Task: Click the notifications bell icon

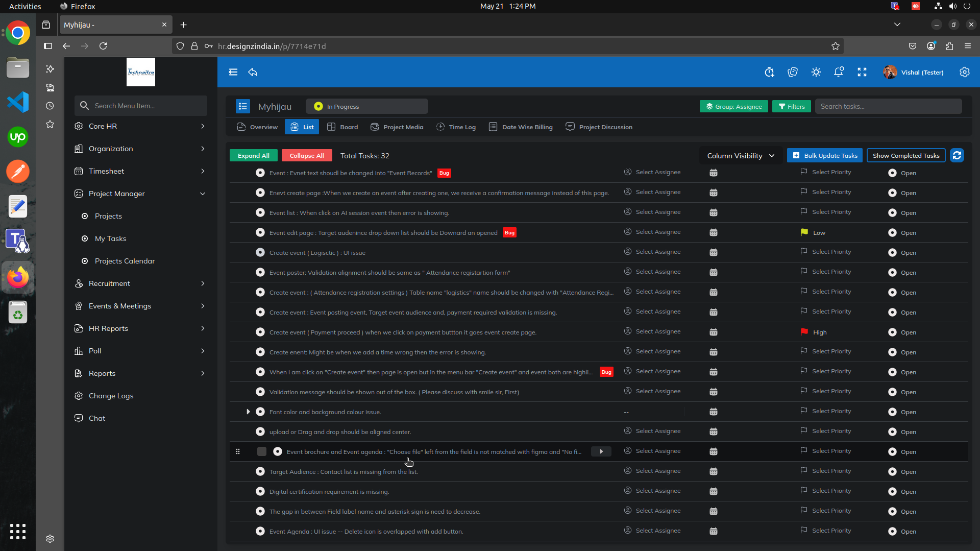Action: 839,72
